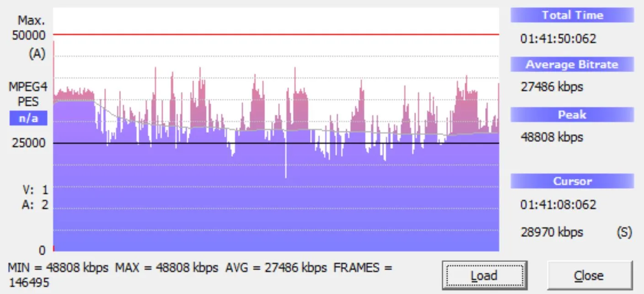Click the 28970 kbps cursor bitrate
Image resolution: width=644 pixels, height=294 pixels.
click(552, 232)
